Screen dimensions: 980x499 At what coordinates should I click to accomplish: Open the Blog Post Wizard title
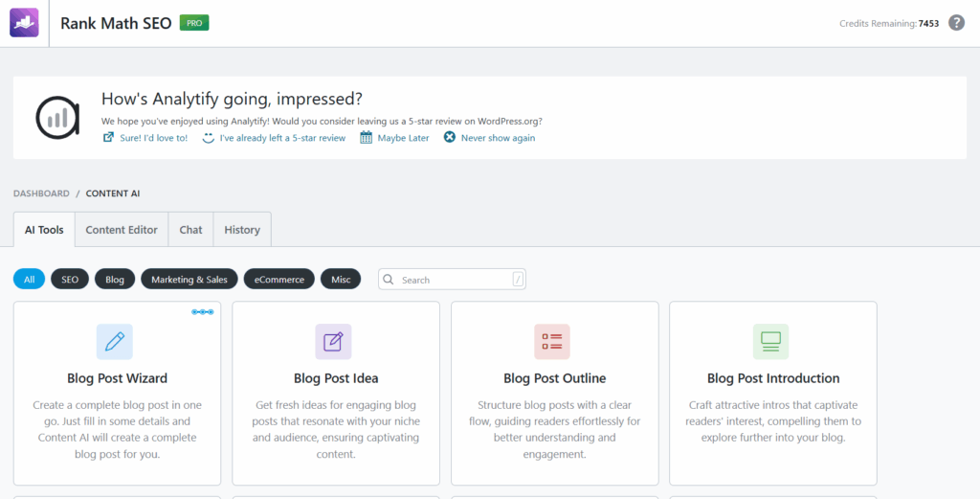click(118, 378)
